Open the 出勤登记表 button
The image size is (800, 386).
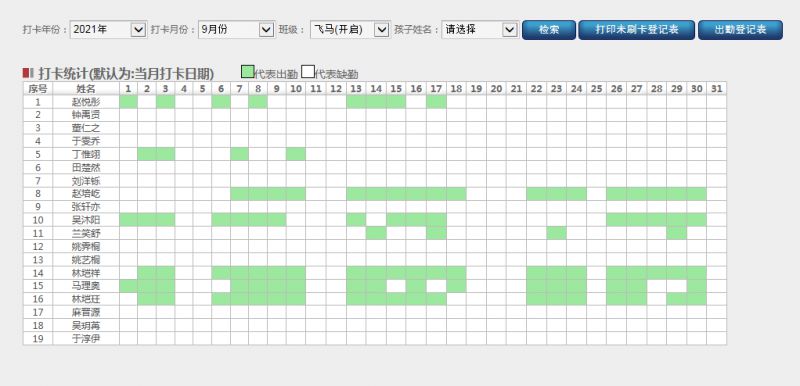click(x=740, y=30)
